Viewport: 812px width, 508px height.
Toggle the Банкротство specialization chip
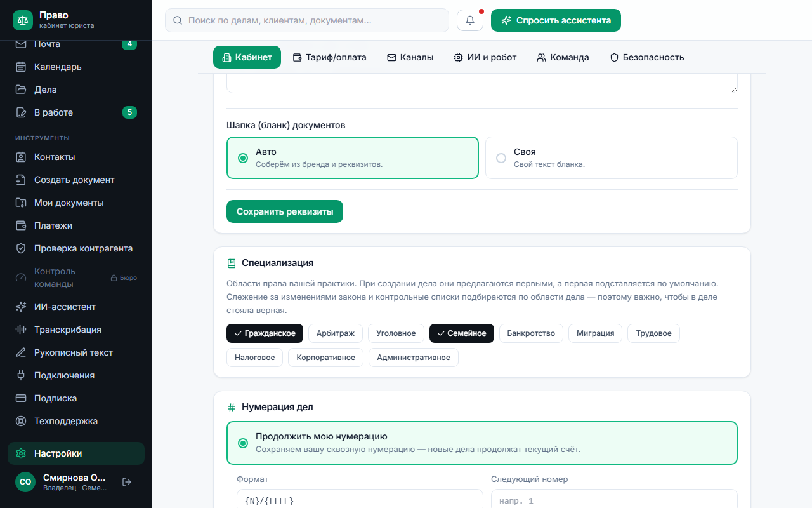531,333
